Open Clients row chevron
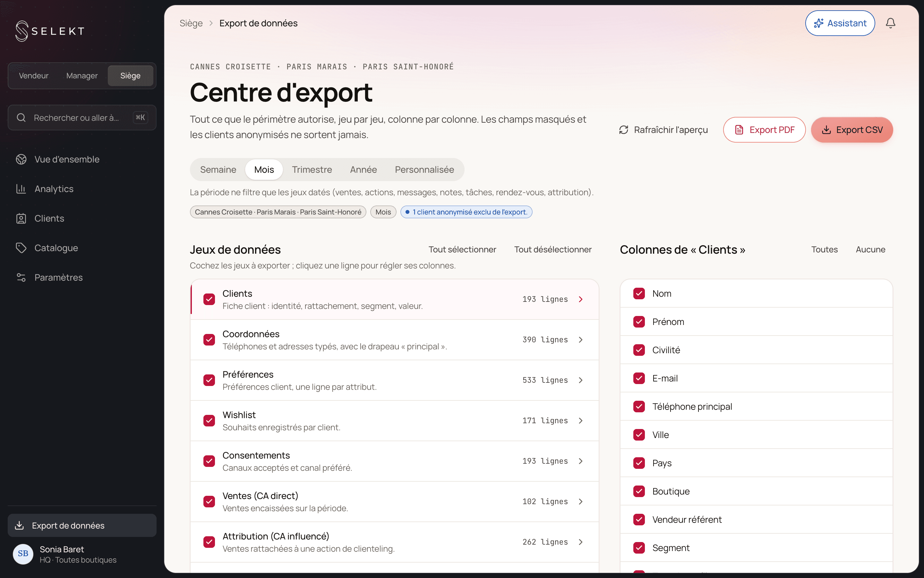This screenshot has width=924, height=578. click(581, 299)
